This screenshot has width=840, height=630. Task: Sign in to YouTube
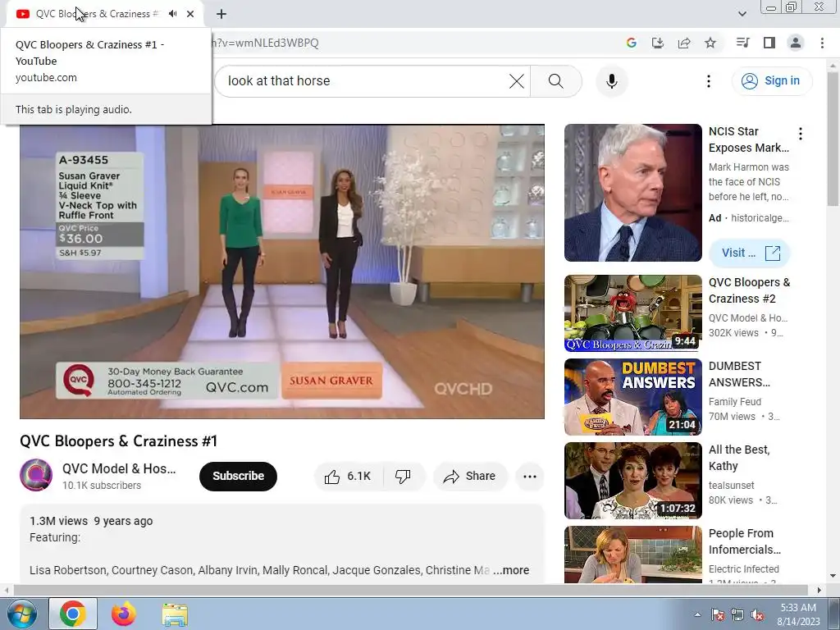tap(772, 81)
